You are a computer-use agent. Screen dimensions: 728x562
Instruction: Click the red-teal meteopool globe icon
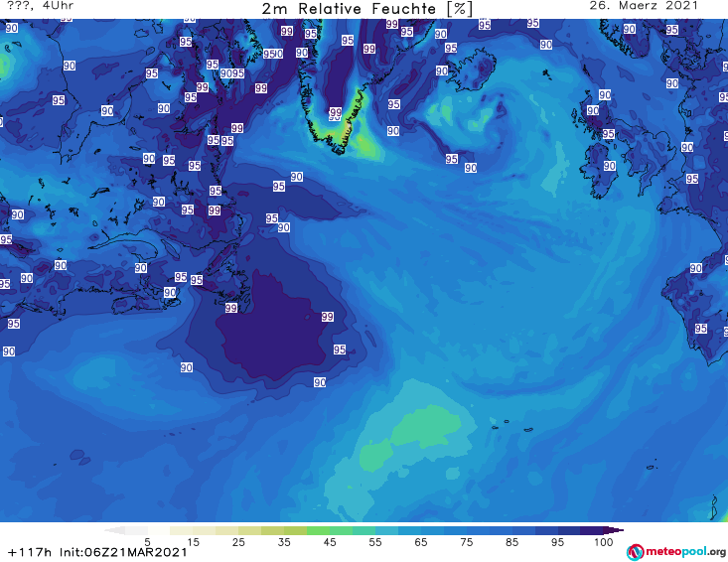pyautogui.click(x=635, y=552)
